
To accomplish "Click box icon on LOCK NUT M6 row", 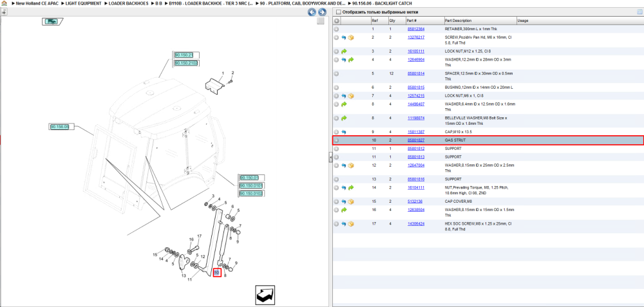I will pyautogui.click(x=351, y=96).
